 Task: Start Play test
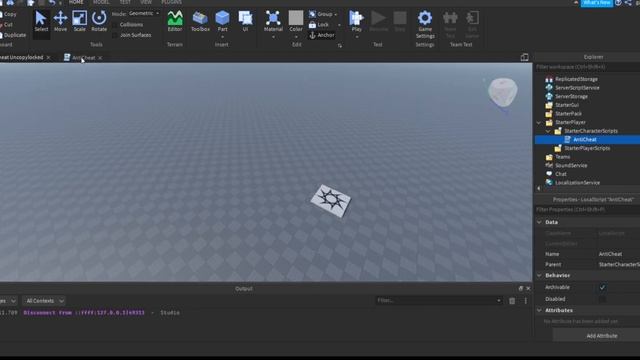[356, 21]
